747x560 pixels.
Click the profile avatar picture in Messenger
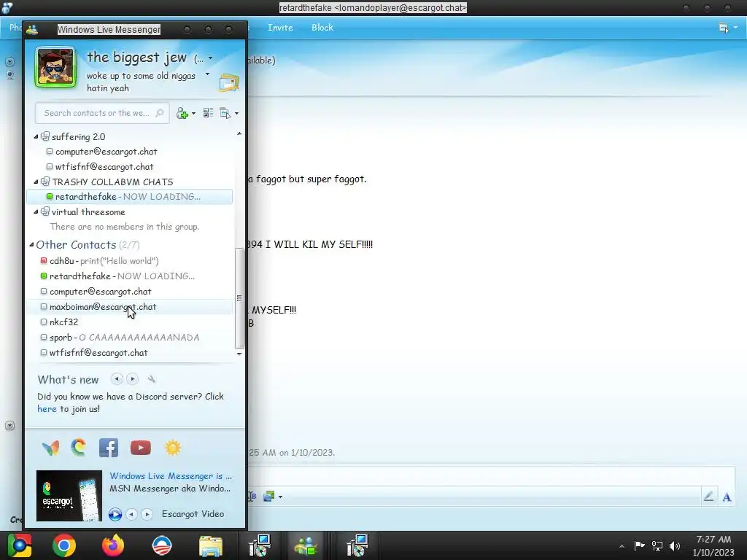click(x=55, y=67)
